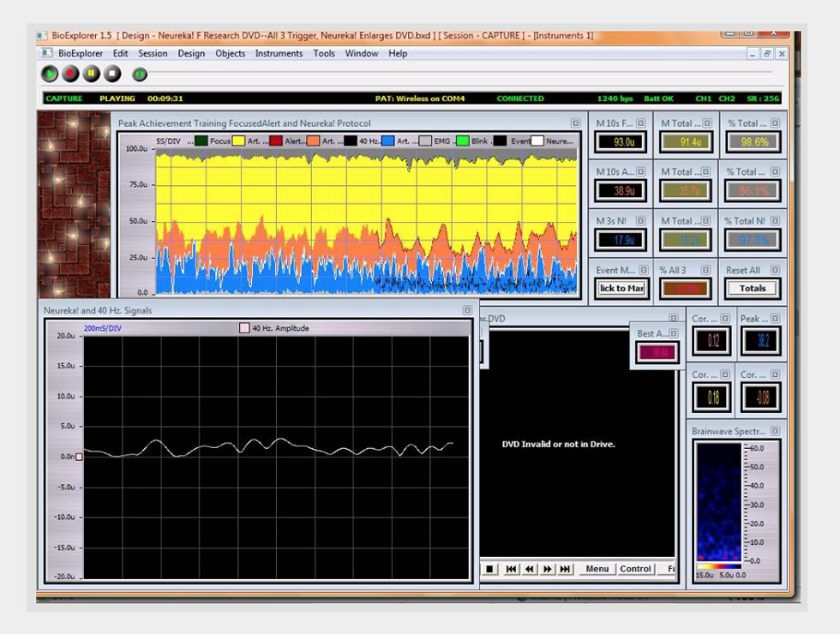Pause the session with yellow pause button
Image resolution: width=840 pixels, height=634 pixels.
(x=91, y=75)
